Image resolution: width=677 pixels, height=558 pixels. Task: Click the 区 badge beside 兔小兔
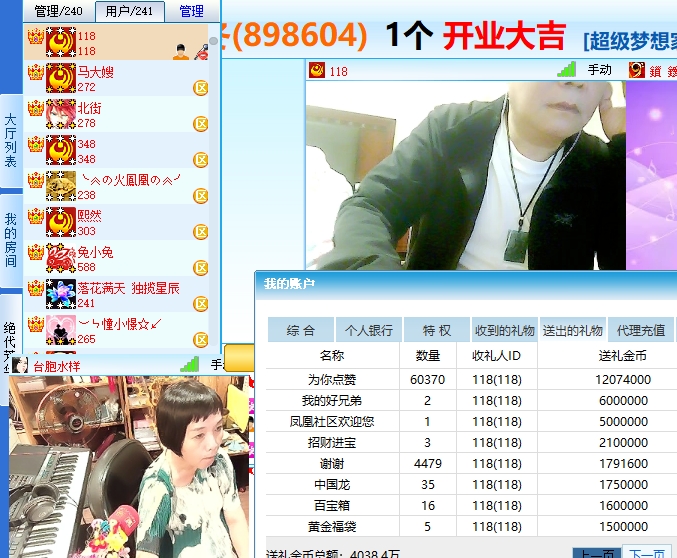(x=200, y=268)
